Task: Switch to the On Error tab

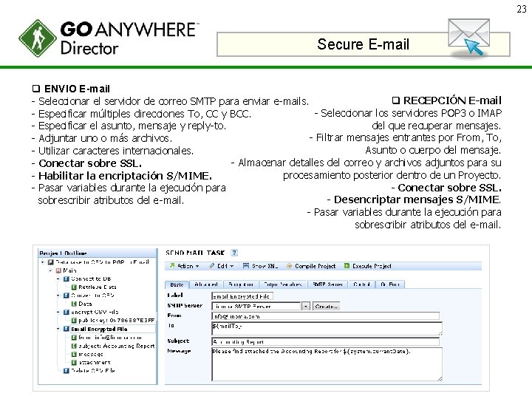Action: tap(390, 284)
